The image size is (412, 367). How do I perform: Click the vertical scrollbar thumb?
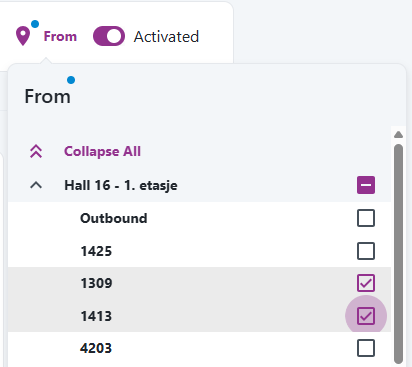coord(398,253)
